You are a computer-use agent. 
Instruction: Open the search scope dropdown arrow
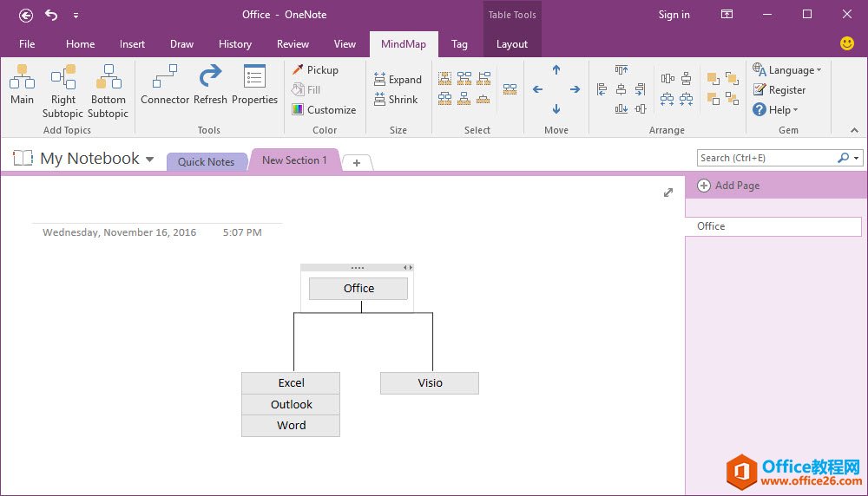(x=857, y=158)
